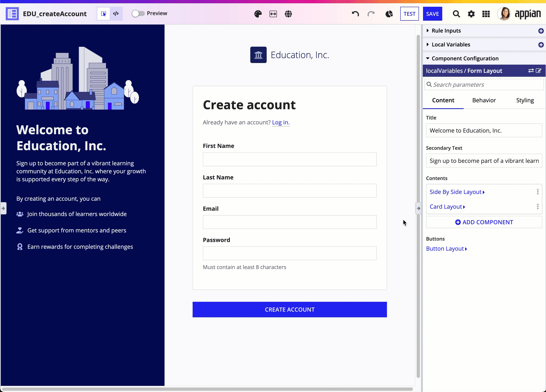Open the apps grid navigation menu
The height and width of the screenshot is (392, 546).
pos(486,14)
